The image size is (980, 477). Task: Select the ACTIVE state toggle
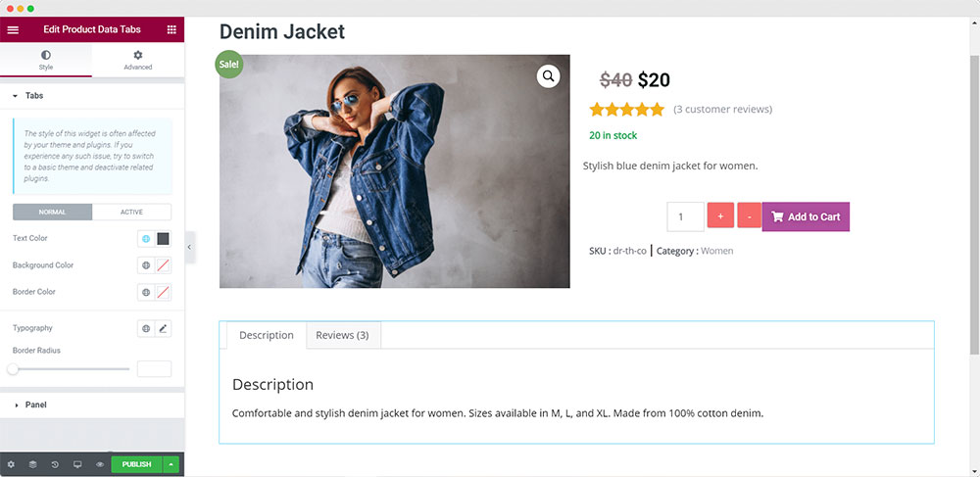point(132,212)
